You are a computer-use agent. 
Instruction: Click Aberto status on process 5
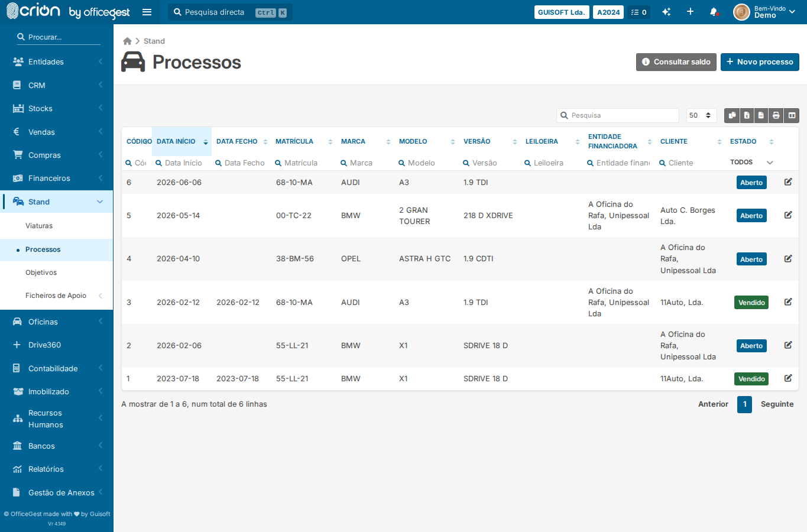751,215
